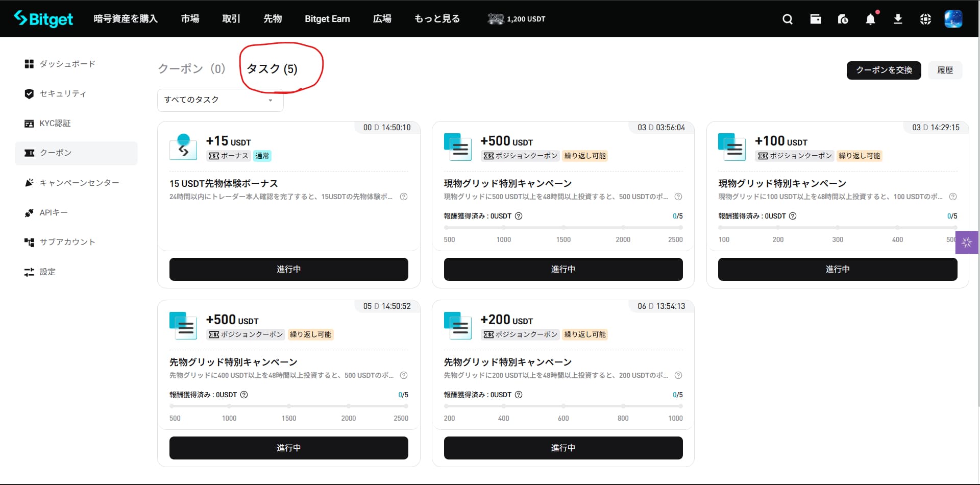Viewport: 980px width, 485px height.
Task: Open the もっと見る menu in navigation
Action: point(437,19)
